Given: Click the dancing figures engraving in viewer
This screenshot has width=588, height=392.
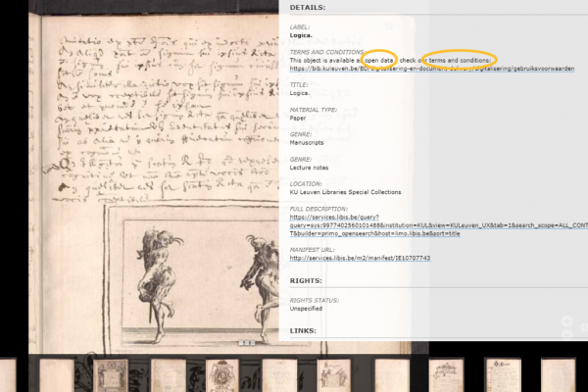Looking at the screenshot, I should (196, 269).
